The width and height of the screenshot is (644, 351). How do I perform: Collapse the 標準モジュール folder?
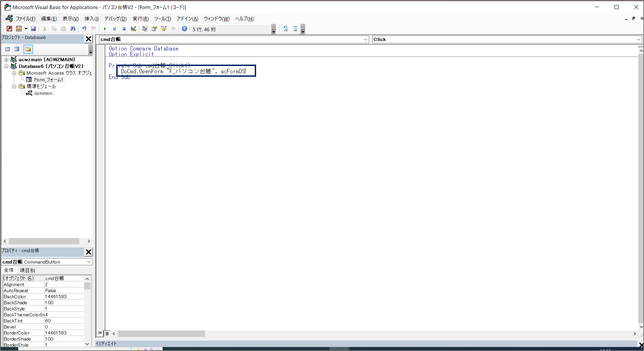pos(14,86)
